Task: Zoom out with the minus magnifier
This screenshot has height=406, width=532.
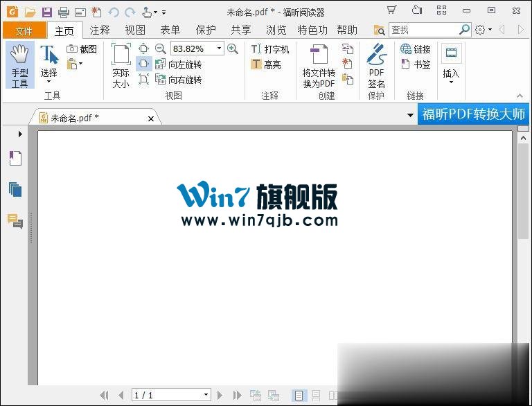Action: 161,48
